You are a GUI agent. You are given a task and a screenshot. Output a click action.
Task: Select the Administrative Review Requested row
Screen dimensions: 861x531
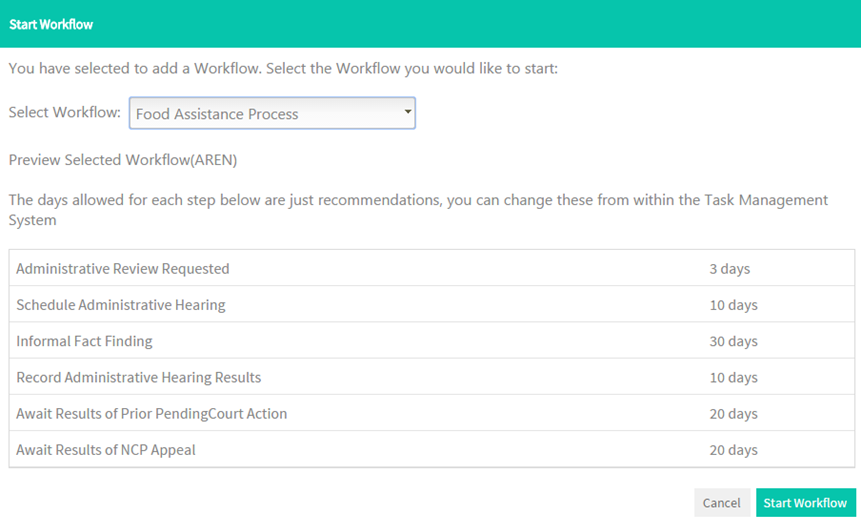(x=431, y=268)
